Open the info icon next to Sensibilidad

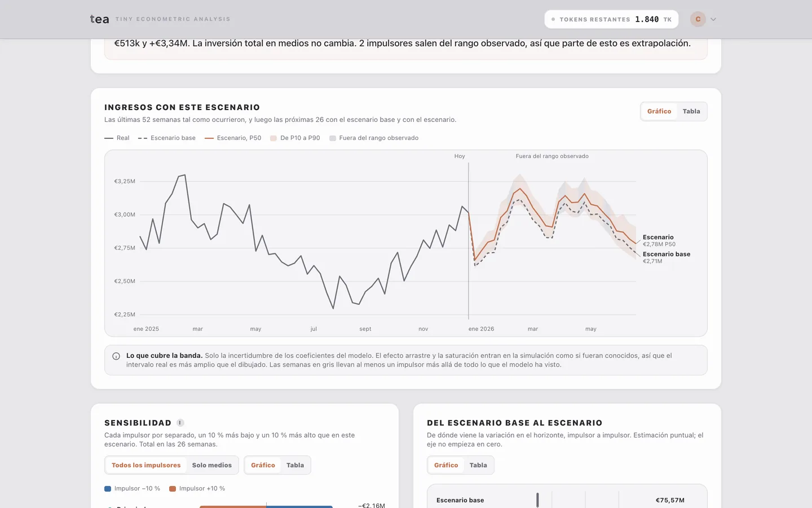[180, 423]
